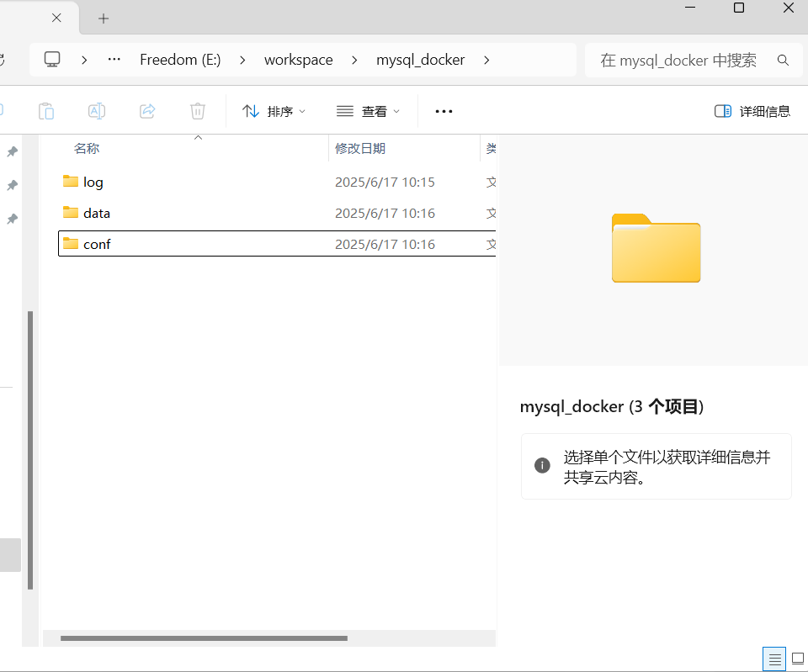This screenshot has height=672, width=808.
Task: Open the See more (...) toolbar menu
Action: (x=444, y=110)
